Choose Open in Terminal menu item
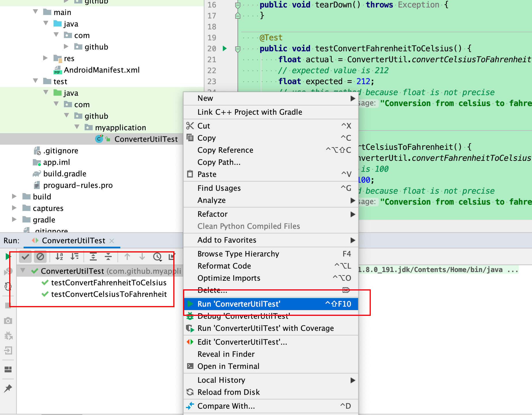This screenshot has height=415, width=532. tap(271, 366)
